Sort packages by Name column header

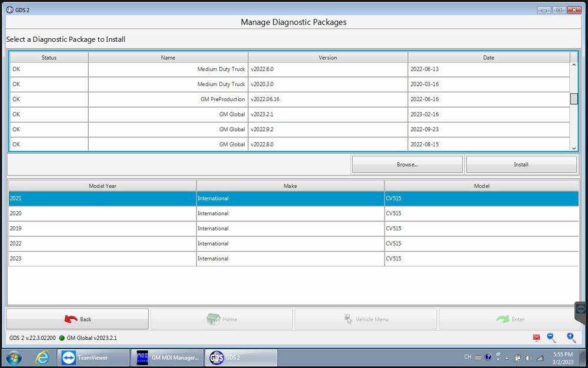tap(168, 58)
